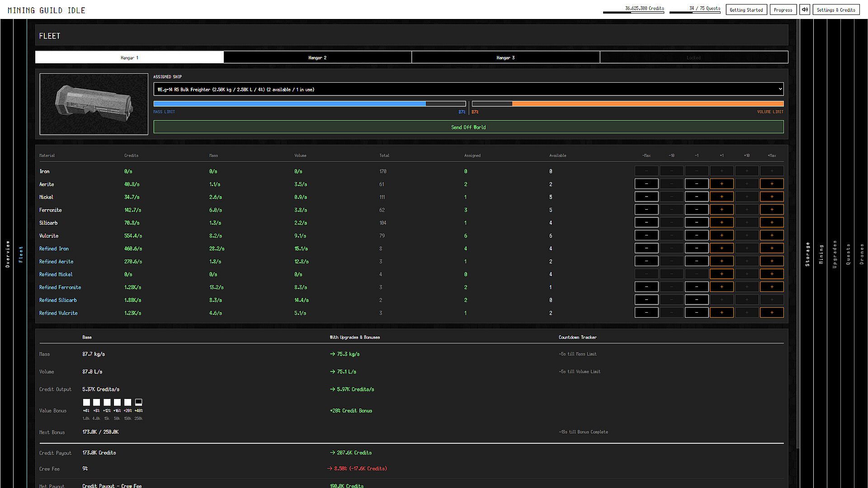The height and width of the screenshot is (488, 868).
Task: Remove one Aerite with its minus button
Action: [697, 184]
